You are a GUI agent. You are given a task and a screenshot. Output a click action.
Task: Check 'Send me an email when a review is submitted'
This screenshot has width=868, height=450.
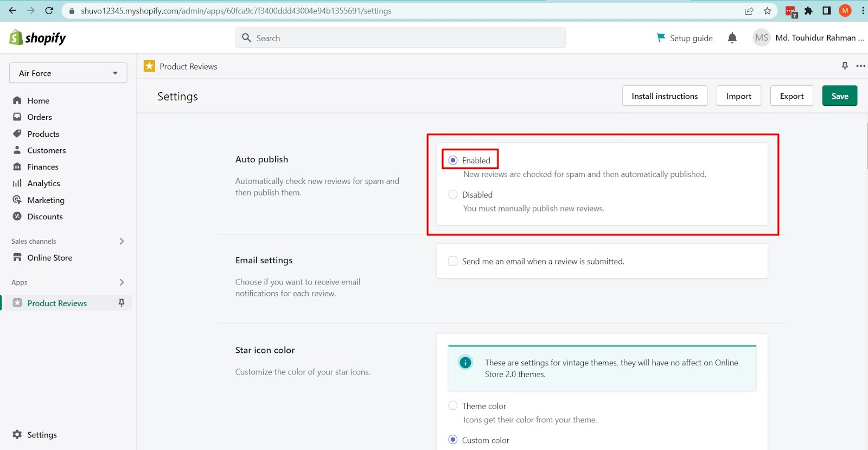pyautogui.click(x=453, y=261)
